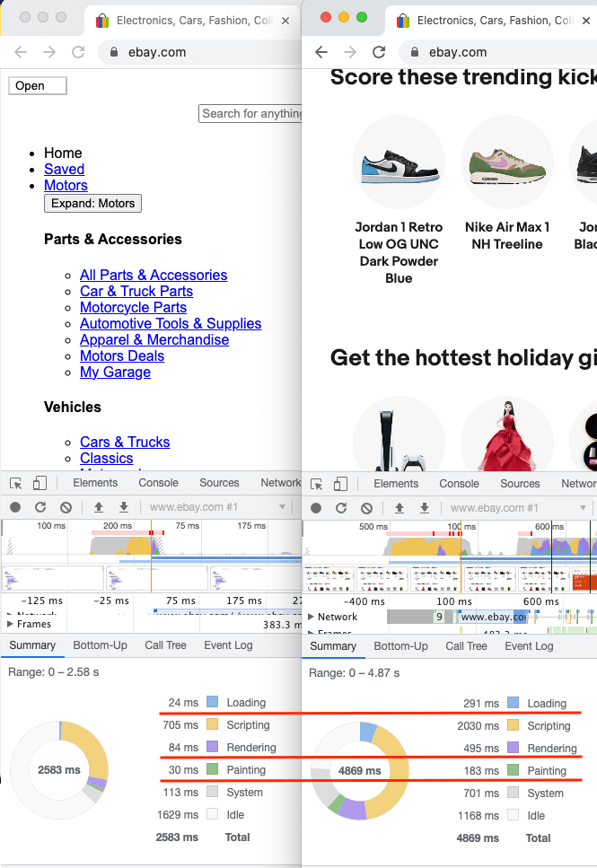The height and width of the screenshot is (868, 597).
Task: Load profile upload icon in left DevTools
Action: coord(99,507)
